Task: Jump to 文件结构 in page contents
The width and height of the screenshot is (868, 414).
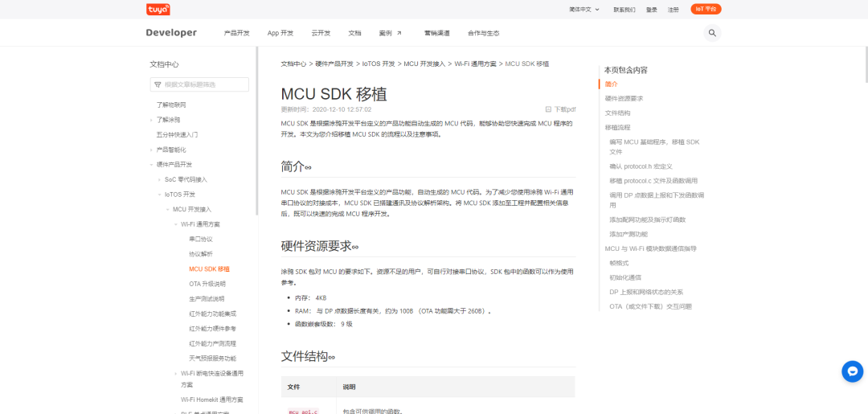Action: click(x=617, y=113)
